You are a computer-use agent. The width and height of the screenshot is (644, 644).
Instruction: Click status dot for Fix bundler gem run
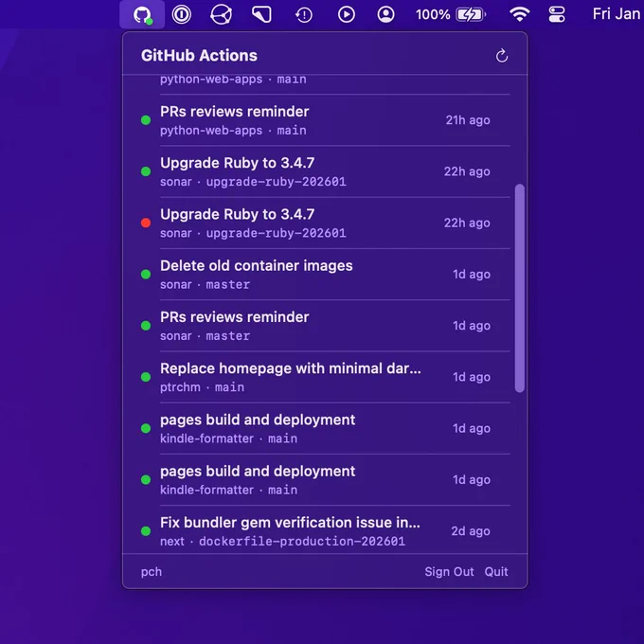(x=146, y=531)
